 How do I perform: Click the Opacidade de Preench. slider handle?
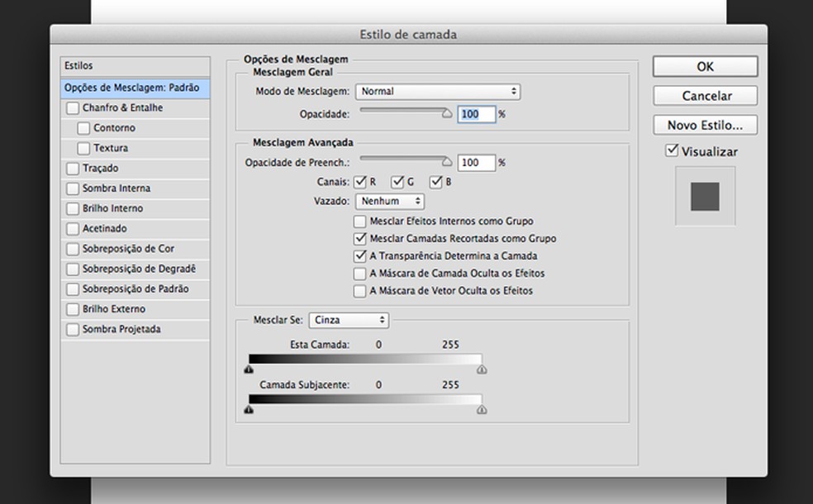click(x=448, y=163)
